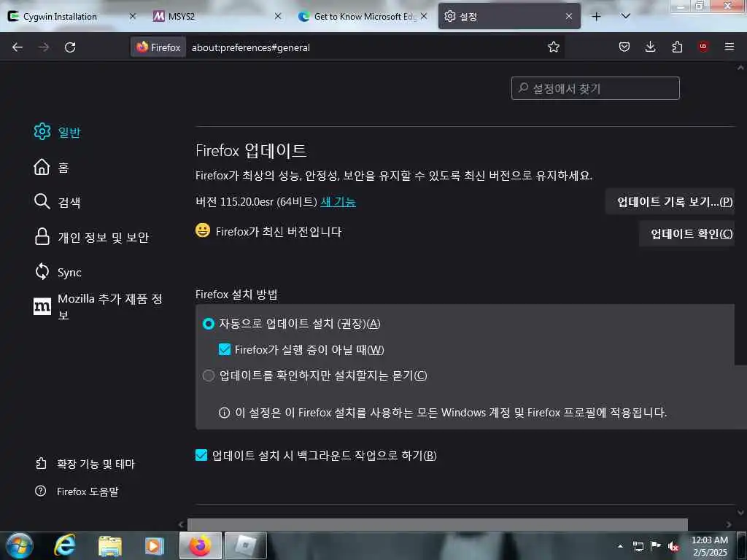The width and height of the screenshot is (747, 560).
Task: Open the 홈 (Home) settings category
Action: click(52, 167)
